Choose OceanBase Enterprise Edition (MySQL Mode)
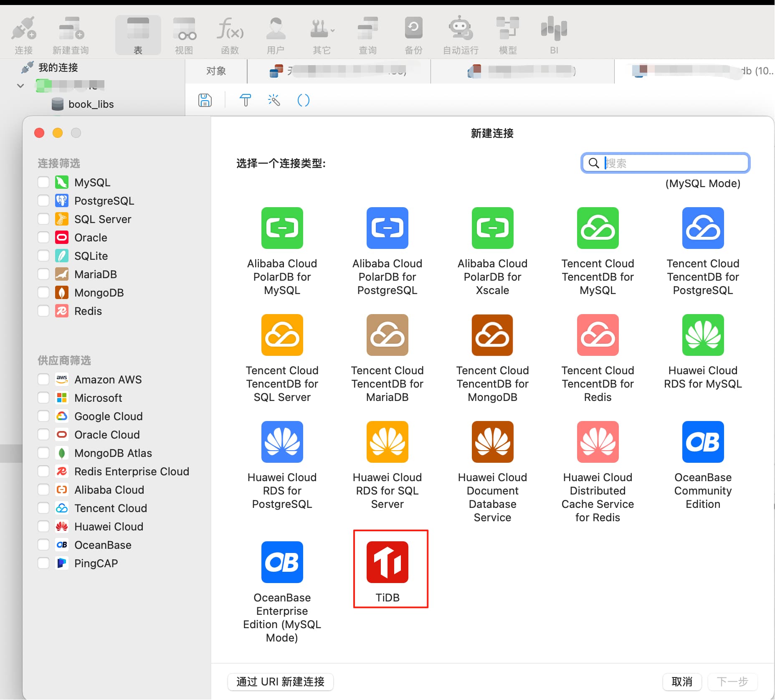Viewport: 775px width, 700px height. 282,562
